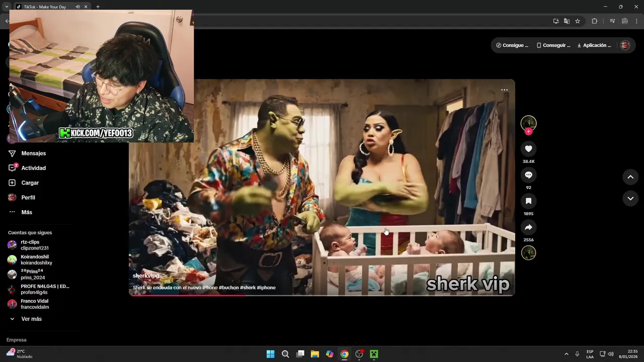Mute the TikTok tab audio icon
Viewport: 644px width, 362px height.
coord(77,7)
